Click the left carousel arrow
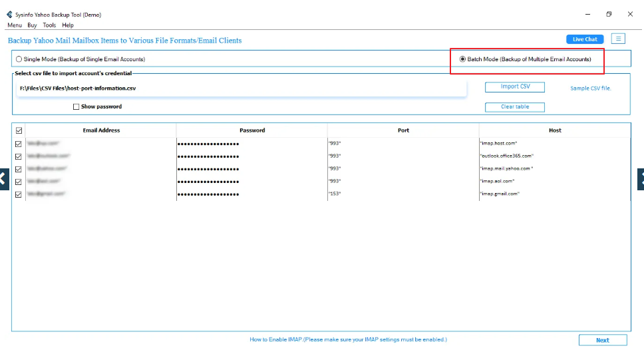Viewport: 644px width, 356px height. [x=4, y=179]
